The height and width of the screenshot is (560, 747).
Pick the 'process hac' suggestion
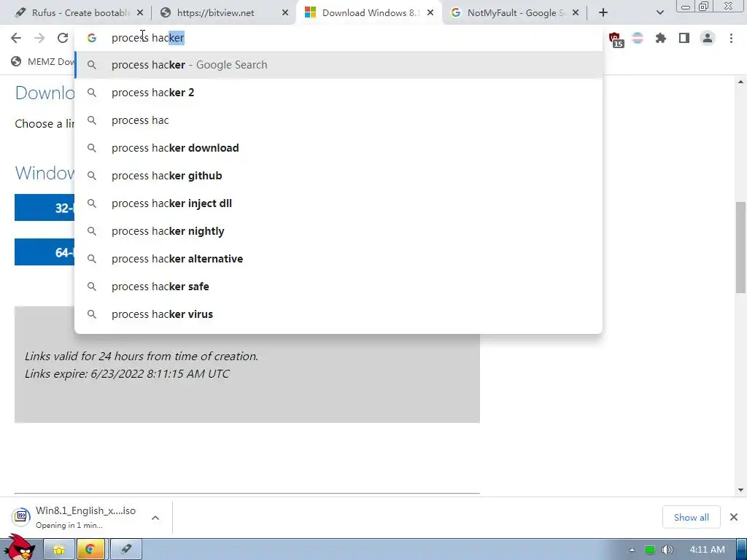coord(338,120)
